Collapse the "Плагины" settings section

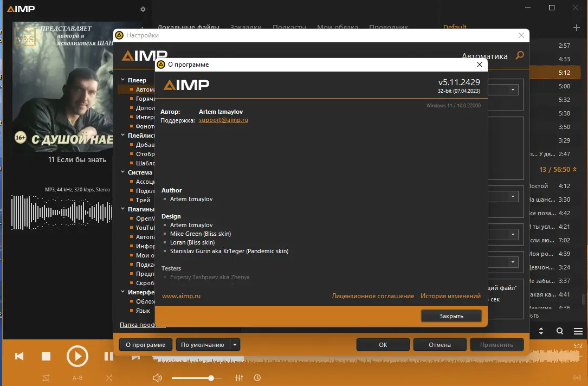(x=122, y=209)
